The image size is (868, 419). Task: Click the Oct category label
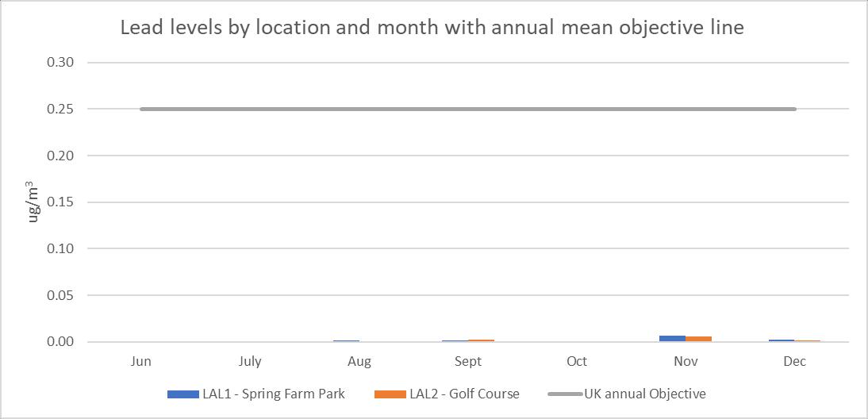coord(577,361)
